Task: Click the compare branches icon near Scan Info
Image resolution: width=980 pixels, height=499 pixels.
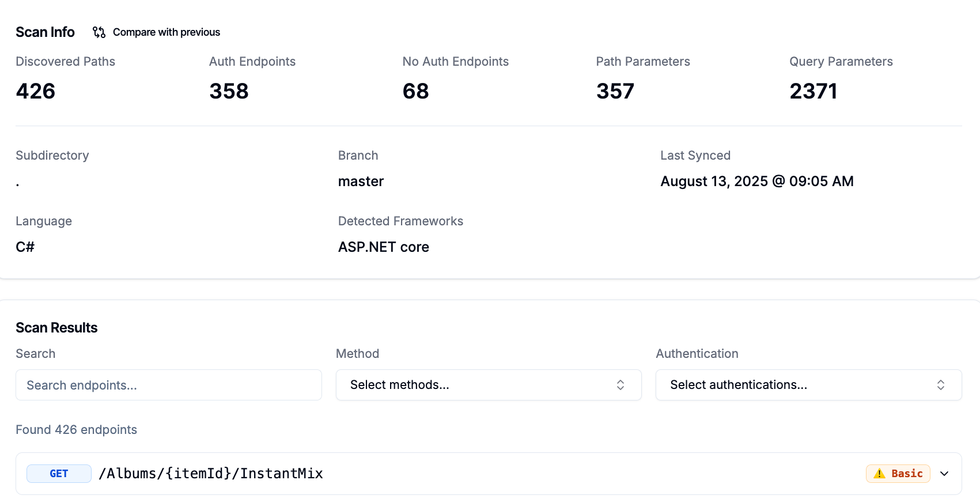Action: (x=99, y=32)
